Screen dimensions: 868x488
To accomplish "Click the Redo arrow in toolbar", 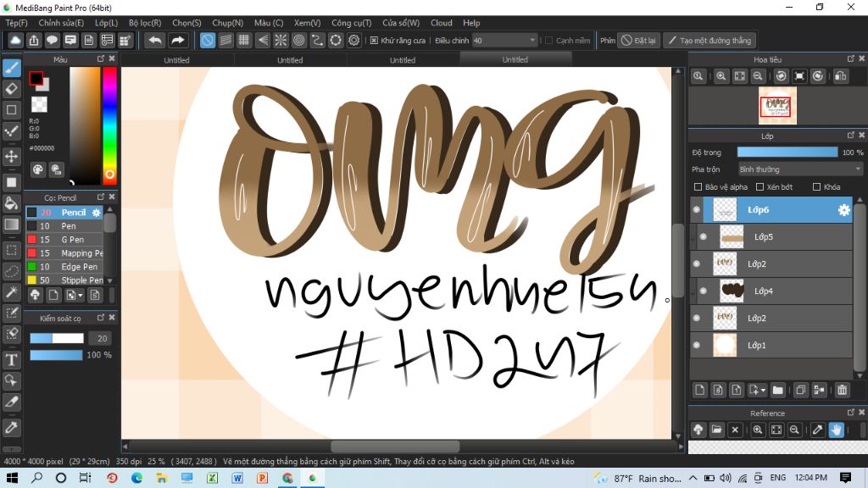I will pyautogui.click(x=178, y=41).
